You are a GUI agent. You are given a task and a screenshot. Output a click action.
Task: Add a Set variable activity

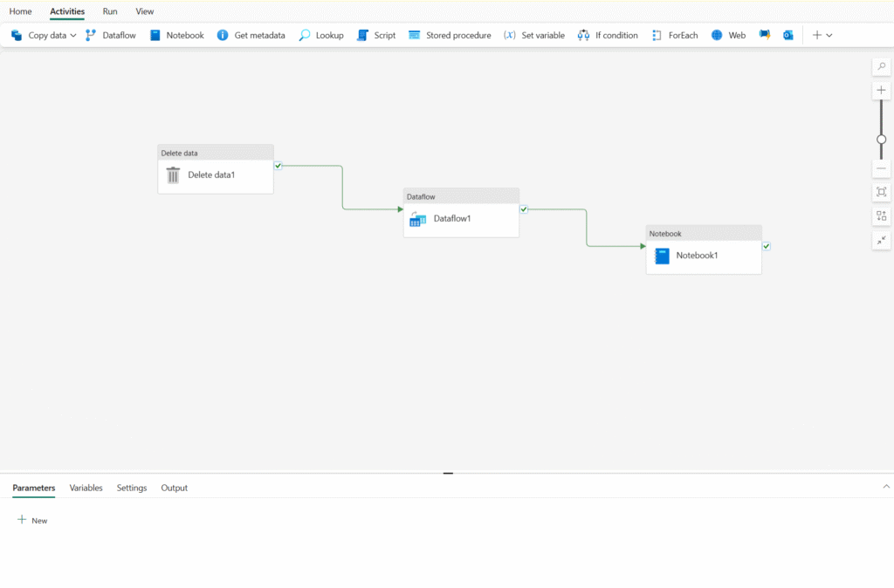click(534, 35)
